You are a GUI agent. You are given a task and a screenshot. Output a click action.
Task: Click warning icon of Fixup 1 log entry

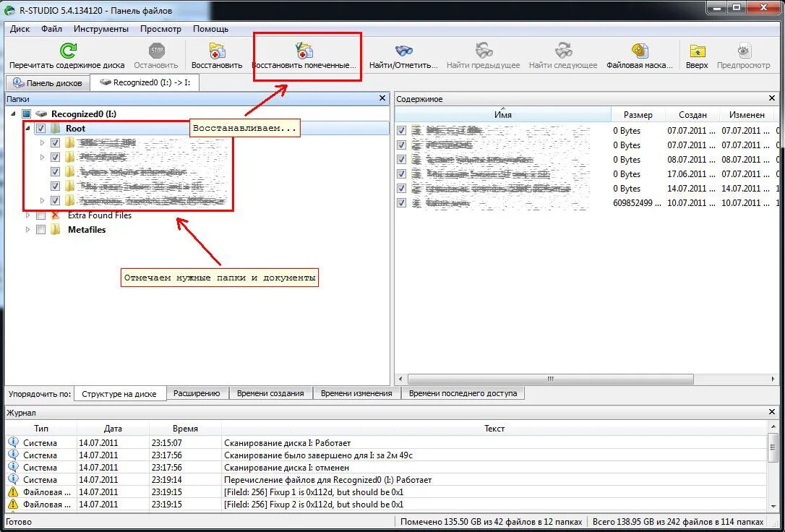tap(13, 492)
